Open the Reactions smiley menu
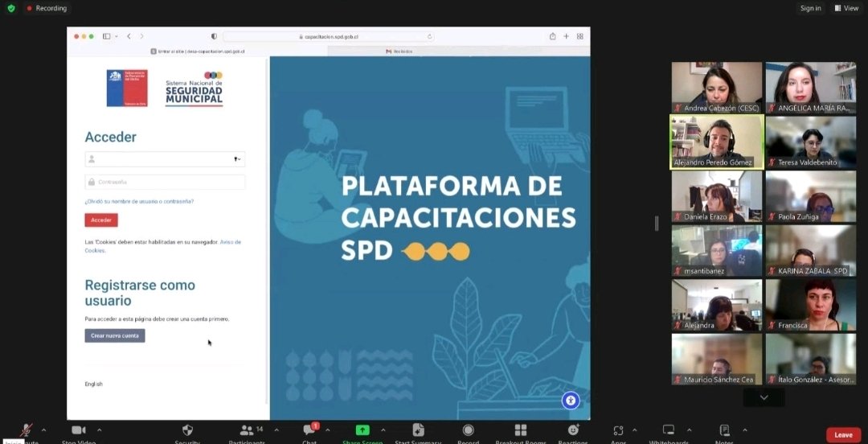Image resolution: width=868 pixels, height=444 pixels. pos(574,430)
